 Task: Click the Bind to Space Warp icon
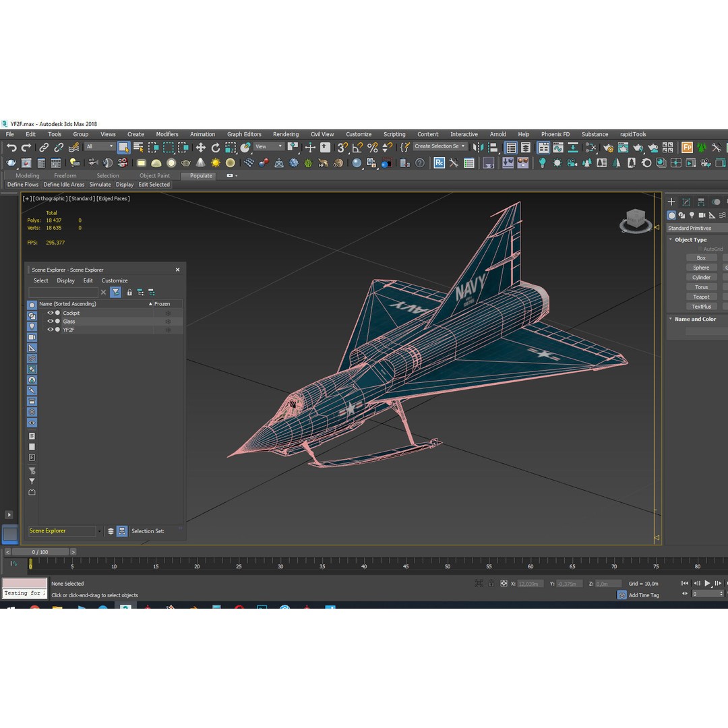(73, 148)
